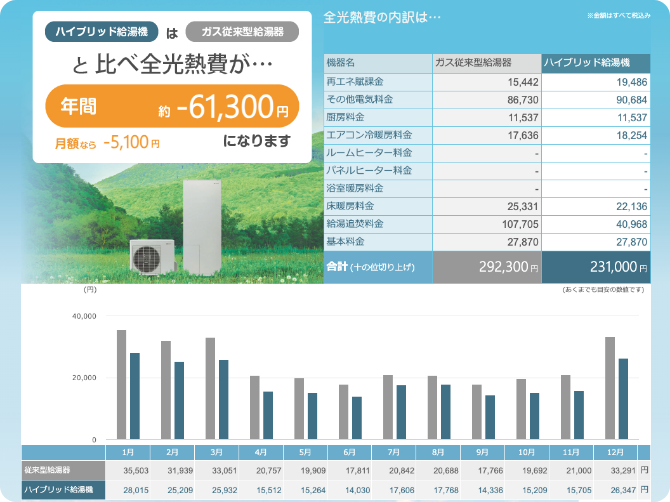Select the value 19,486
The width and height of the screenshot is (670, 502).
(x=632, y=82)
